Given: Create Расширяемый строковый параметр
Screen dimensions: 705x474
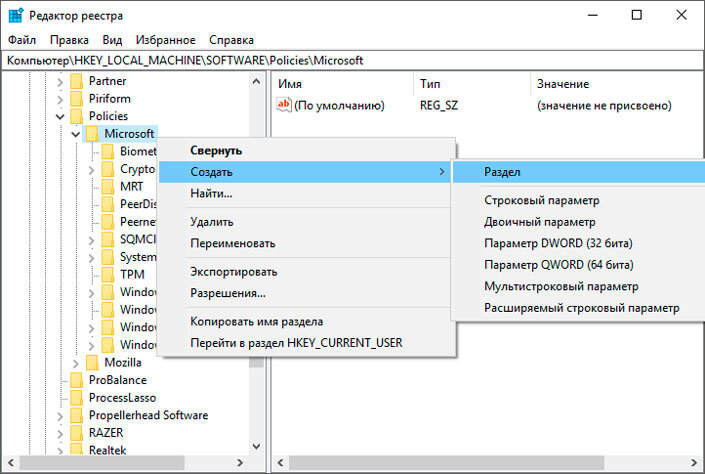Looking at the screenshot, I should (579, 308).
